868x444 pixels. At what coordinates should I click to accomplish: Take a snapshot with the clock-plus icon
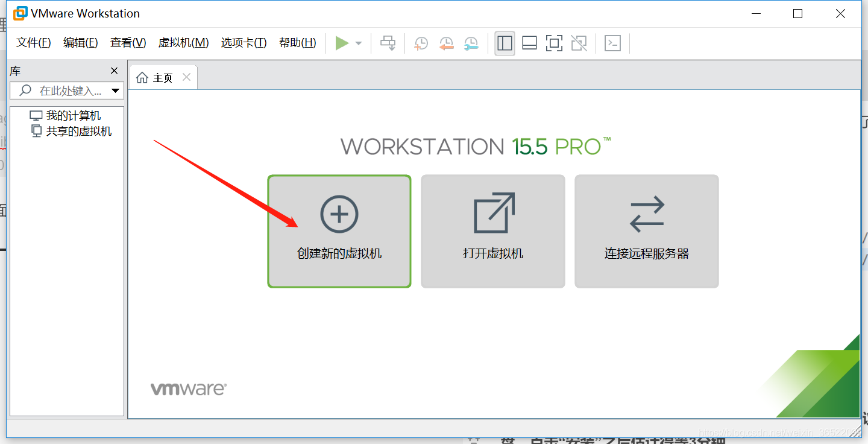pyautogui.click(x=421, y=43)
